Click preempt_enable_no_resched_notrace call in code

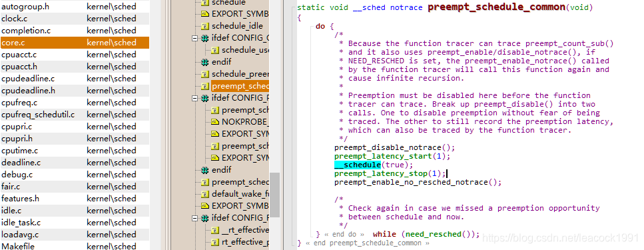coord(411,182)
